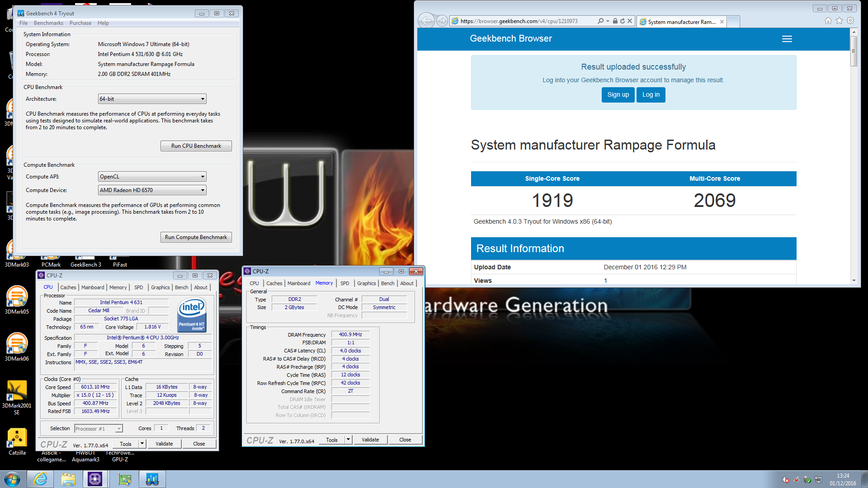Open the browser Home page icon
868x488 pixels.
[x=828, y=21]
